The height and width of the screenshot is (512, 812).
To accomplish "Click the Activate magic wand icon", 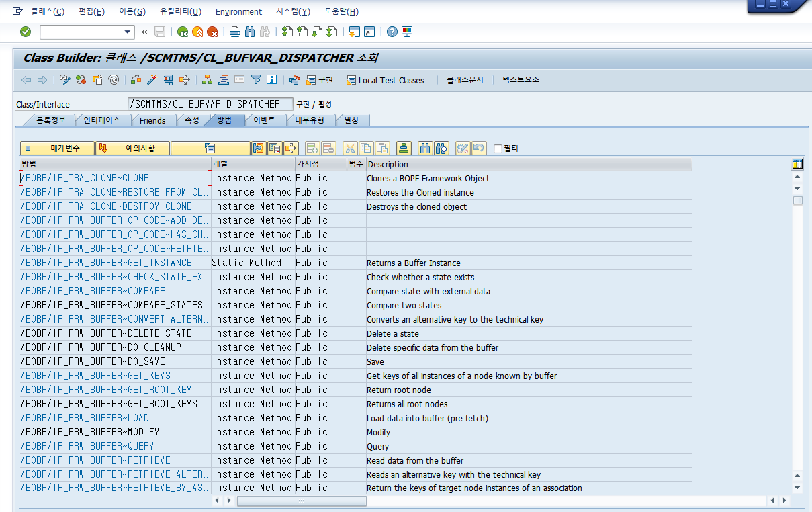I will [152, 79].
